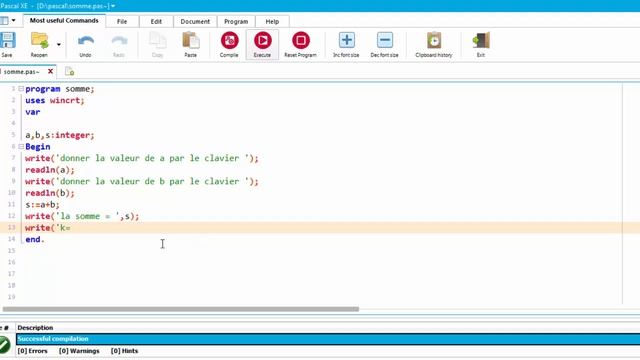Collapse the fold marker at 'program somme' line
640x360 pixels.
(x=21, y=89)
